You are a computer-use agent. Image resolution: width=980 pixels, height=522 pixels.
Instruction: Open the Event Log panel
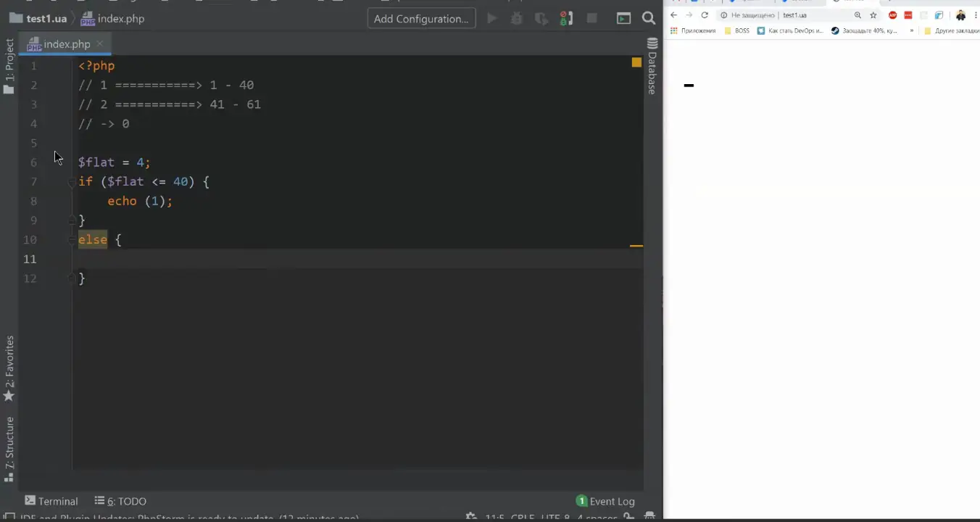pos(605,501)
